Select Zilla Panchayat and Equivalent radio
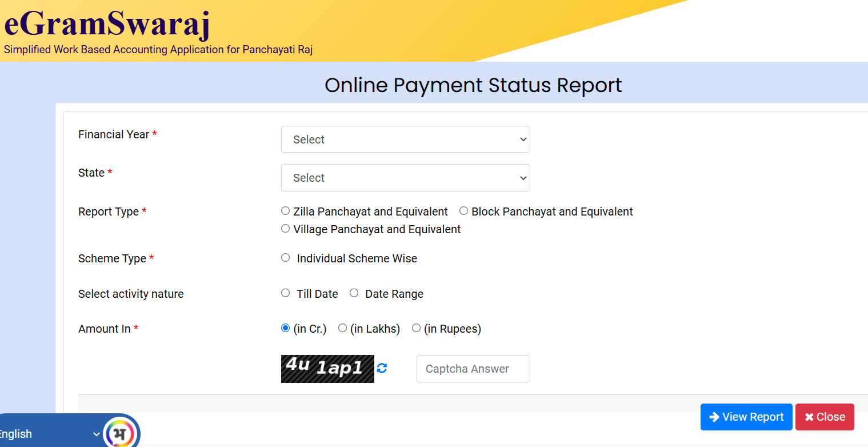The height and width of the screenshot is (447, 868). coord(286,211)
